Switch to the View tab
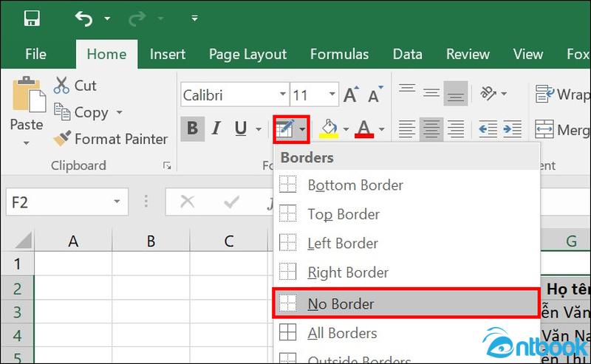Viewport: 591px width, 364px height. pos(527,54)
